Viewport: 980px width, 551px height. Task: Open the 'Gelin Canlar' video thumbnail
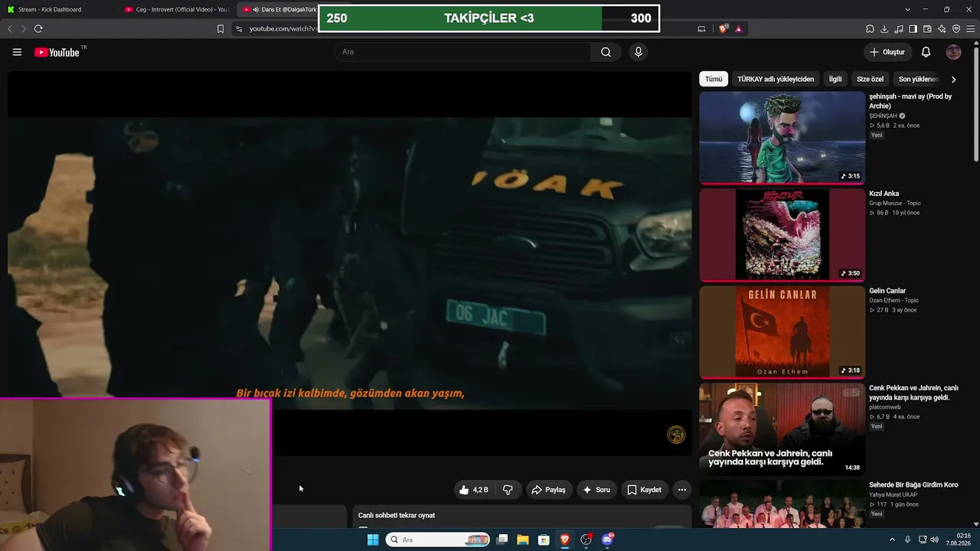782,332
